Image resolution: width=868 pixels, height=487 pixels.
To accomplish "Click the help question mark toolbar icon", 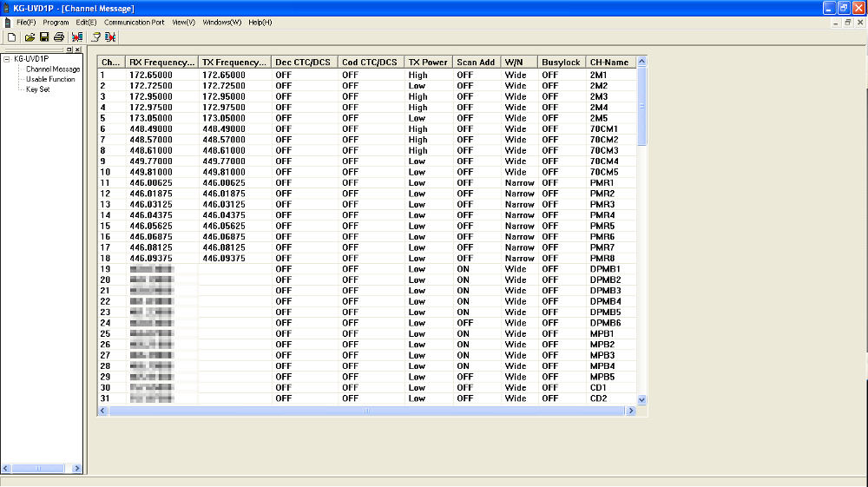I will [x=95, y=37].
